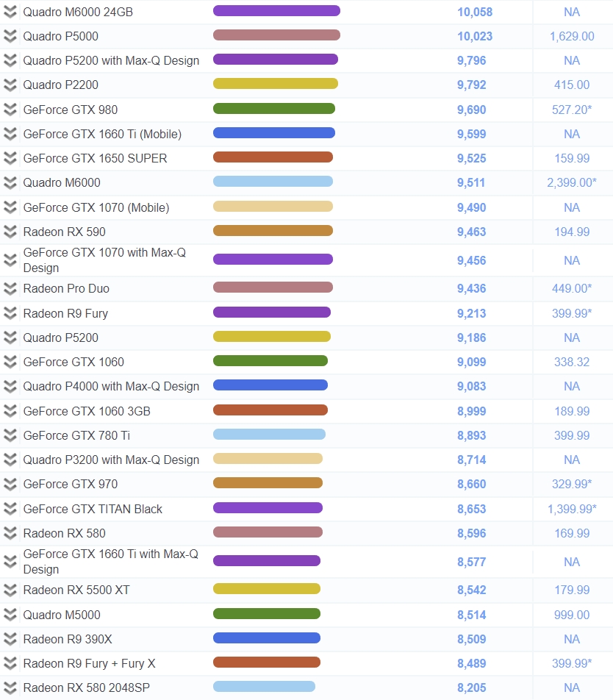This screenshot has height=700, width=613.
Task: Click score 9,213
Action: tap(472, 313)
